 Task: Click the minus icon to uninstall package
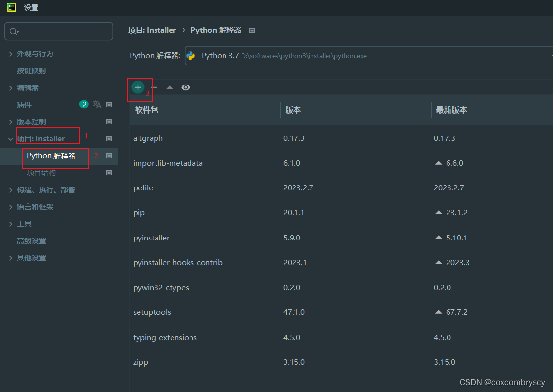click(154, 87)
